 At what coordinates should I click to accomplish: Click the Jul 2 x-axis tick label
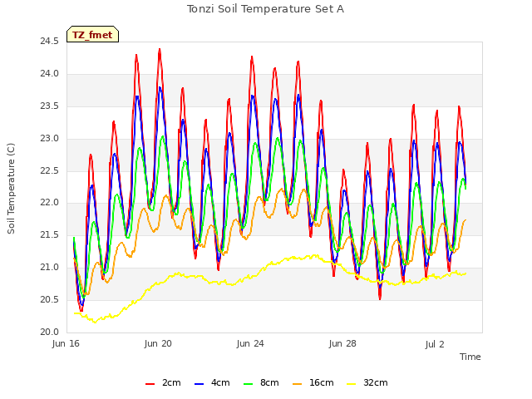[435, 344]
